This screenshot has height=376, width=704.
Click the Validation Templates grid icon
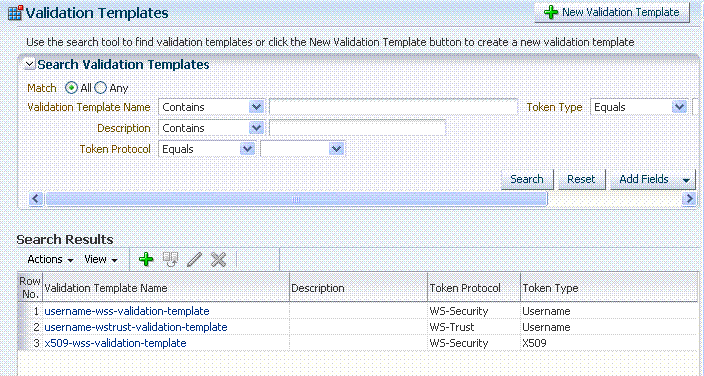pos(16,13)
